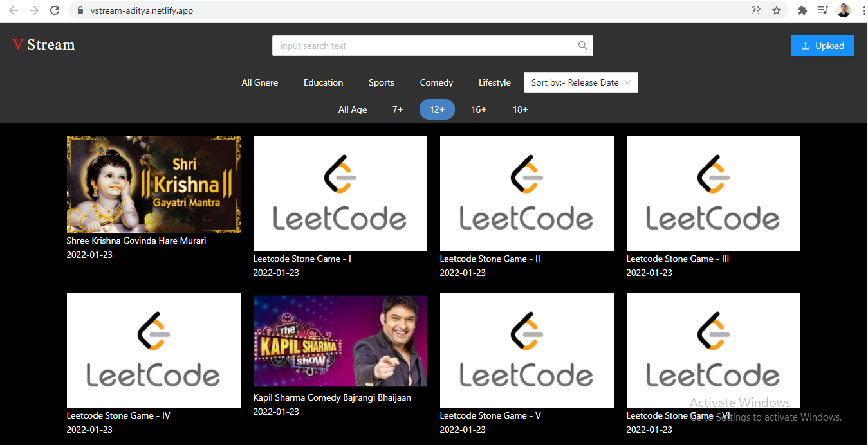Viewport: 868px width, 445px height.
Task: Select the All Gnere filter
Action: pyautogui.click(x=260, y=82)
